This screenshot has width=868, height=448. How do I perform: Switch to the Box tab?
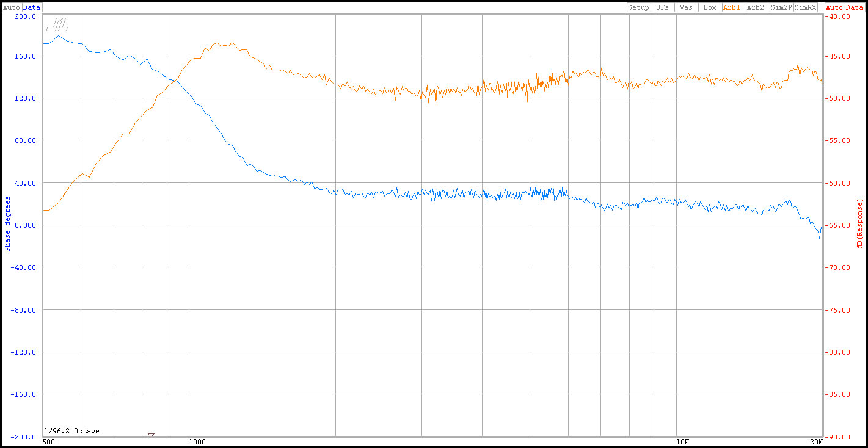point(710,7)
